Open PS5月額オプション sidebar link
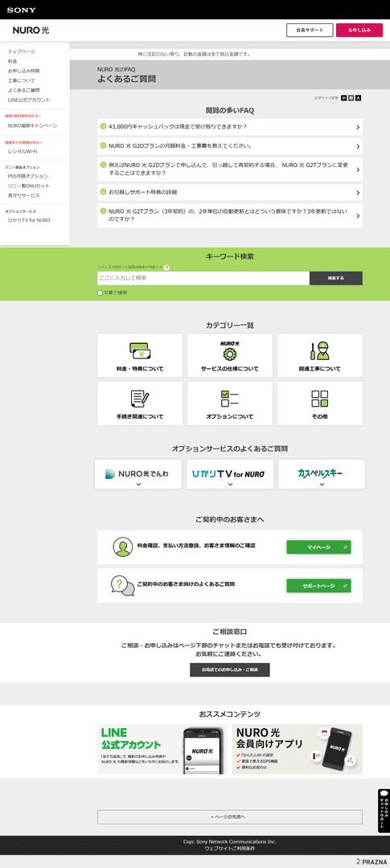The image size is (390, 868). point(27,176)
